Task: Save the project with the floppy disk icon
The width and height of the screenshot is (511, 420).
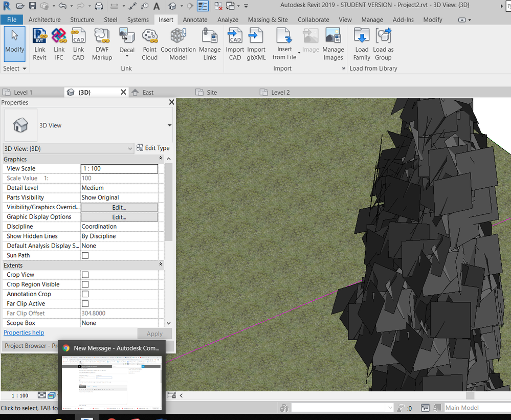Action: point(32,6)
